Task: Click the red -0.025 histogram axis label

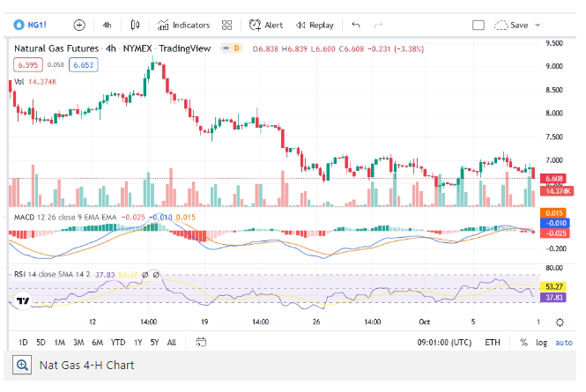Action: tap(555, 233)
